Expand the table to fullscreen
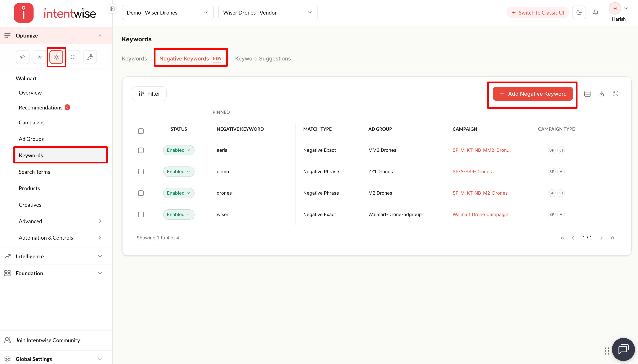Viewport: 638px width, 364px height. click(616, 94)
